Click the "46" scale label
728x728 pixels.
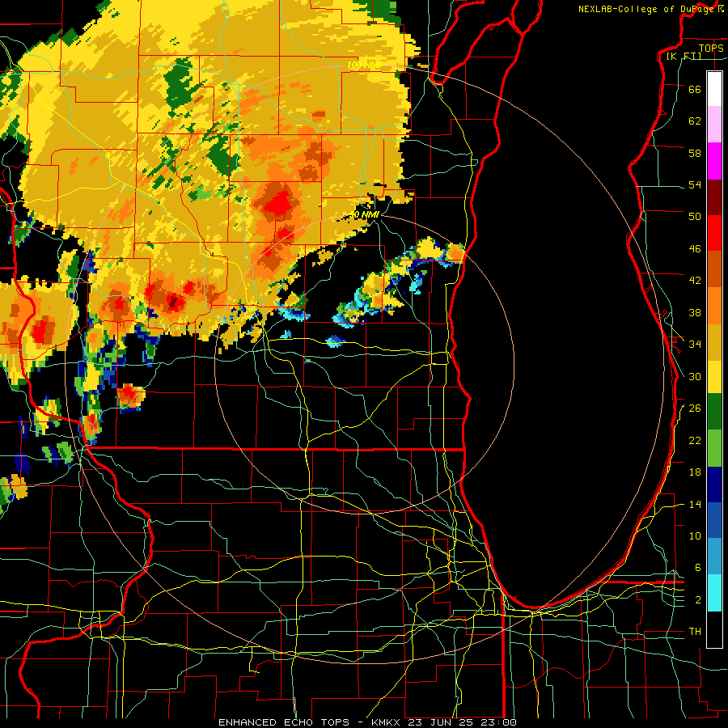click(695, 249)
